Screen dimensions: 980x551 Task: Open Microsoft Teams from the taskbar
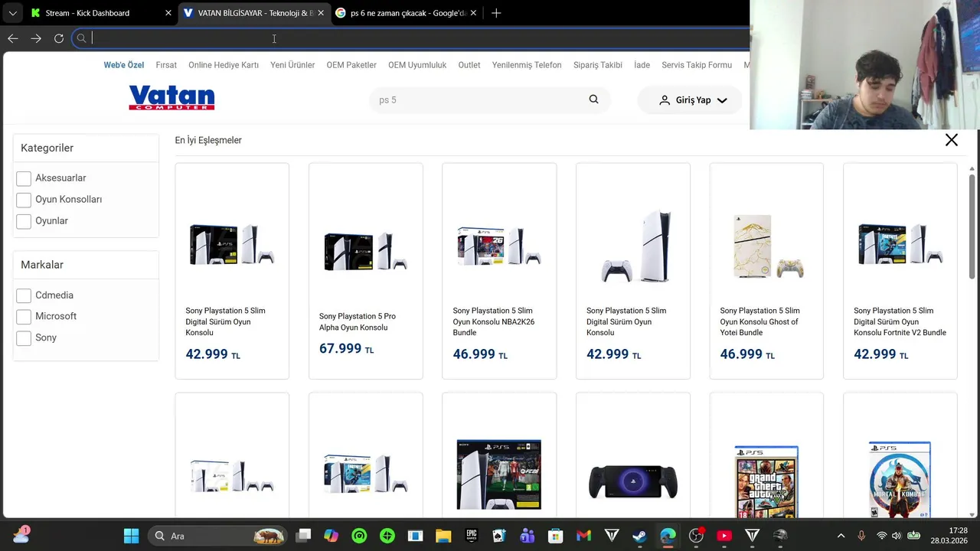coord(528,536)
